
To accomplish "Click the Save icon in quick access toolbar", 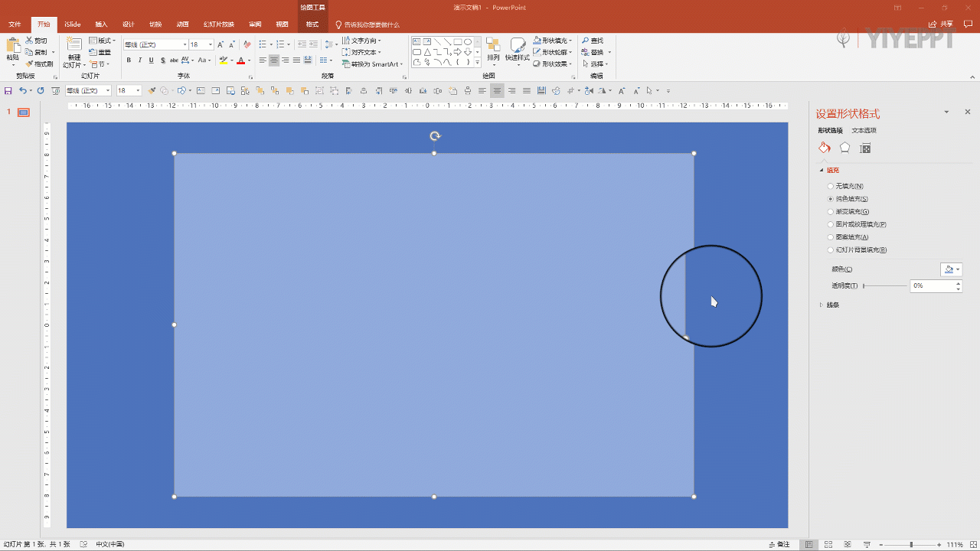I will (x=8, y=91).
